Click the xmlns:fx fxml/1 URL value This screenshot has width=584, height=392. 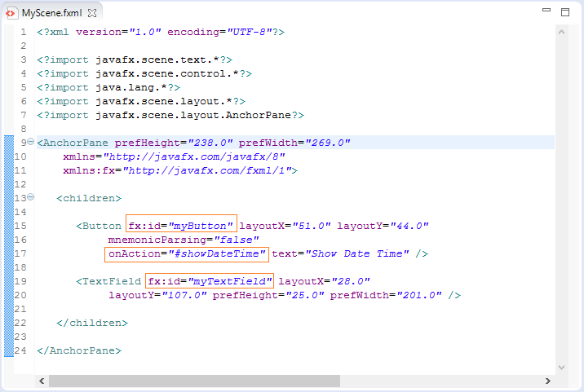click(x=207, y=170)
